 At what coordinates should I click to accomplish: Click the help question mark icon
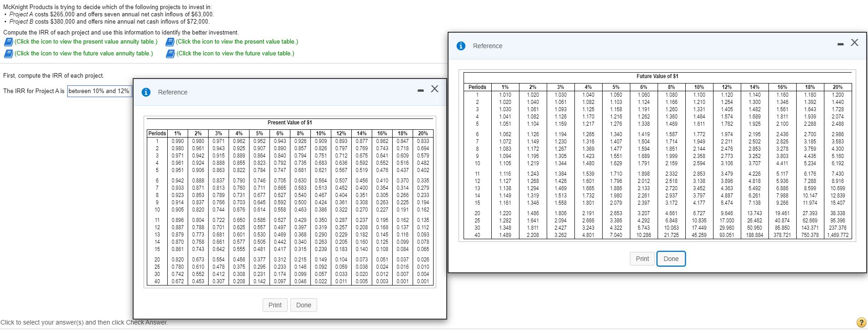point(861,323)
